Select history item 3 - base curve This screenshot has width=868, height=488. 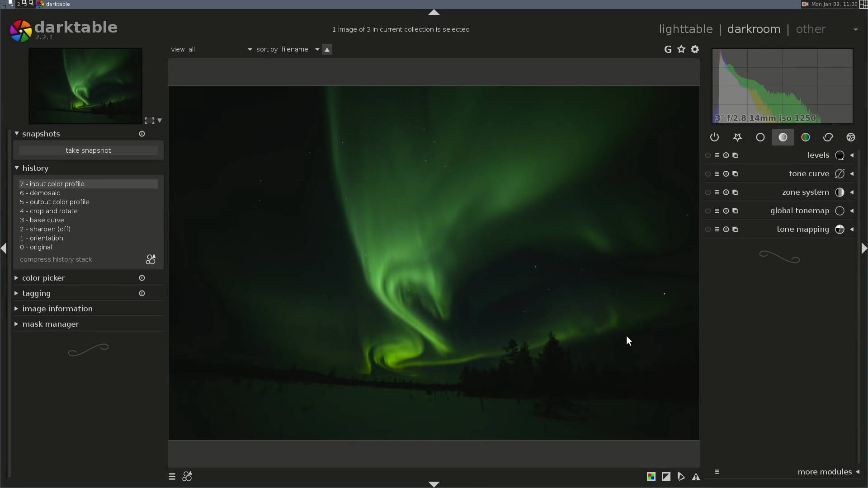click(x=42, y=220)
